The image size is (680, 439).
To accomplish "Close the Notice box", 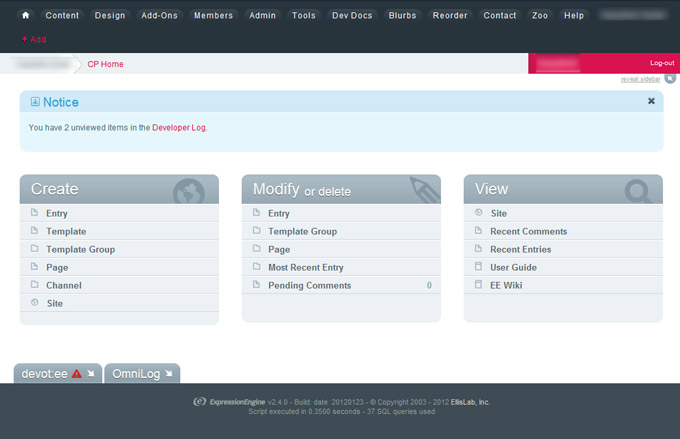I will 651,101.
